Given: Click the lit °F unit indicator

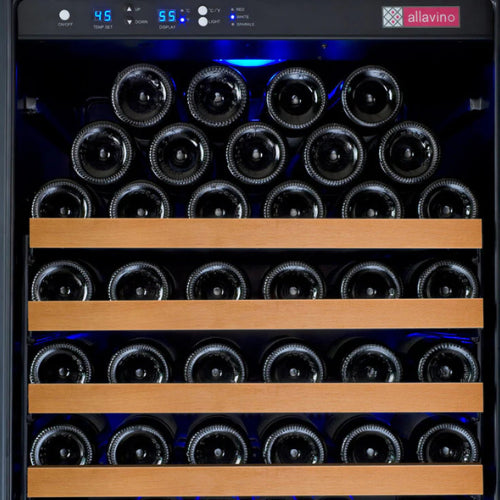Looking at the screenshot, I should coord(182,20).
